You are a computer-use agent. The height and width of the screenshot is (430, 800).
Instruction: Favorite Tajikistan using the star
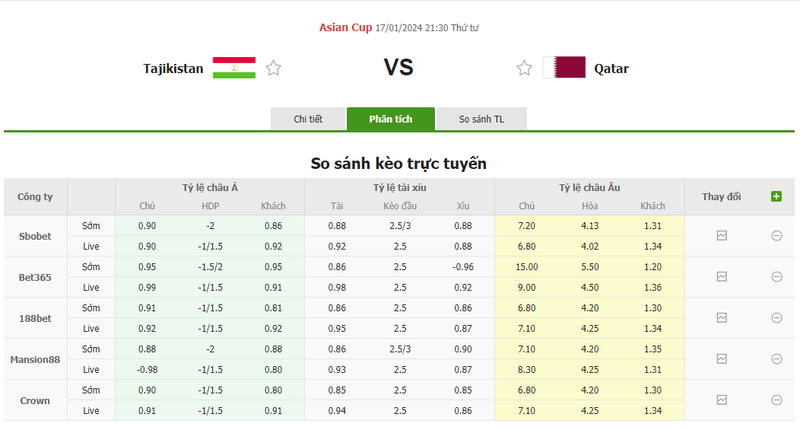coord(273,68)
